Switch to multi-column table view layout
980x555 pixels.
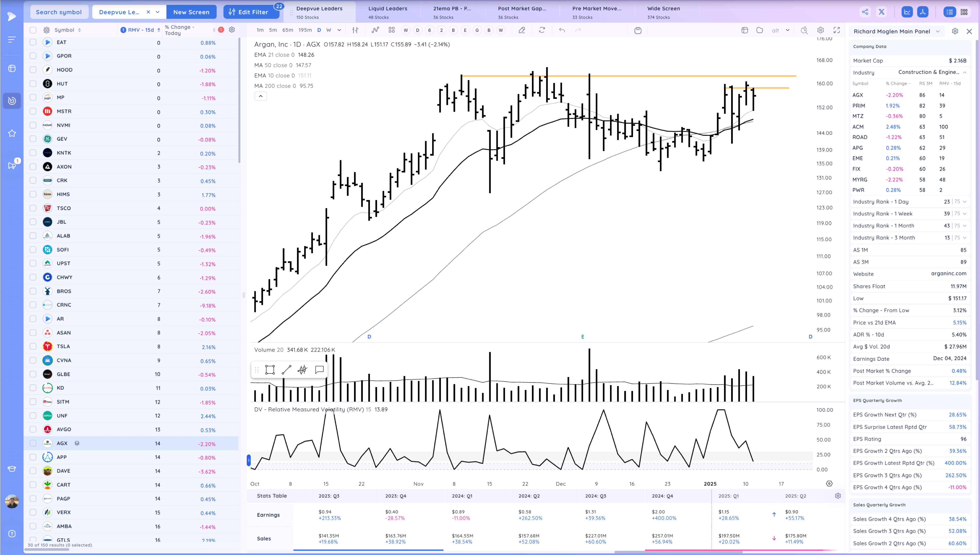[x=964, y=12]
